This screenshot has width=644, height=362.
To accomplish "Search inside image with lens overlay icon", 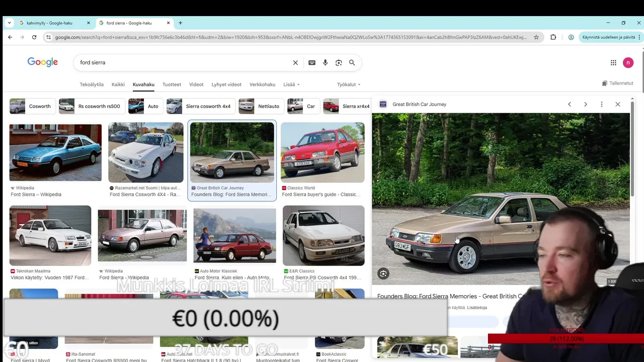I will (x=383, y=274).
